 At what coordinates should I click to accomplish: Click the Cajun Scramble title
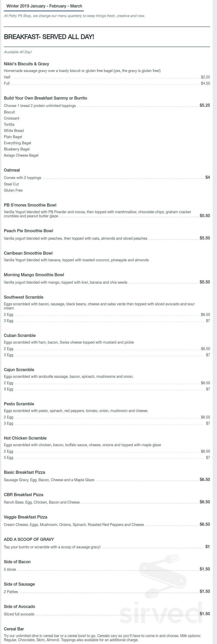click(19, 370)
